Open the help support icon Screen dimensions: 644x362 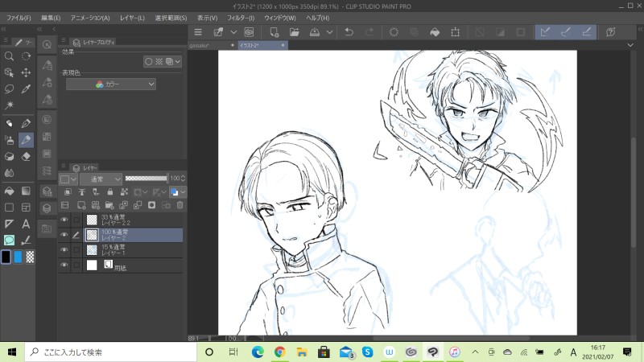tap(611, 32)
